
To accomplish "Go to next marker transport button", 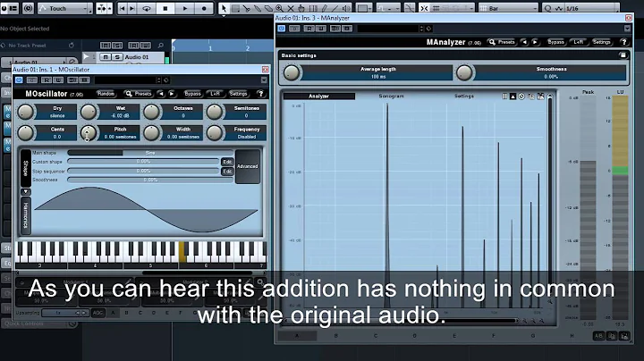I will [x=132, y=8].
